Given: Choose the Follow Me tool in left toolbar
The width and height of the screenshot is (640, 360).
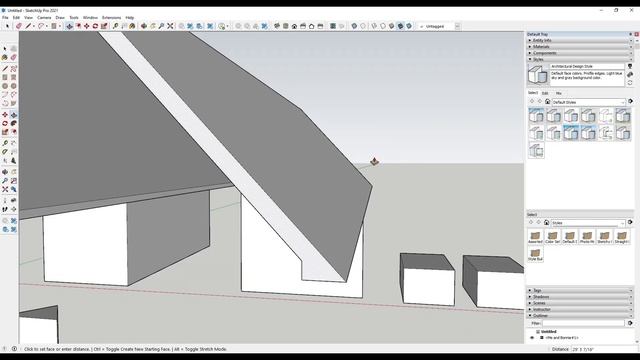Looking at the screenshot, I should coord(13,123).
